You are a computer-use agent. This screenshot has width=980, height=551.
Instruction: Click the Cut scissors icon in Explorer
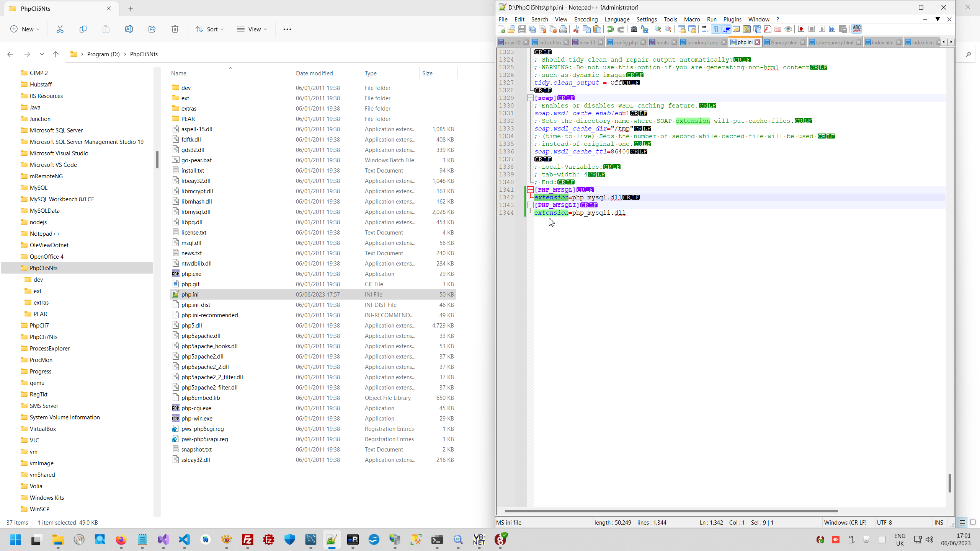pos(60,29)
